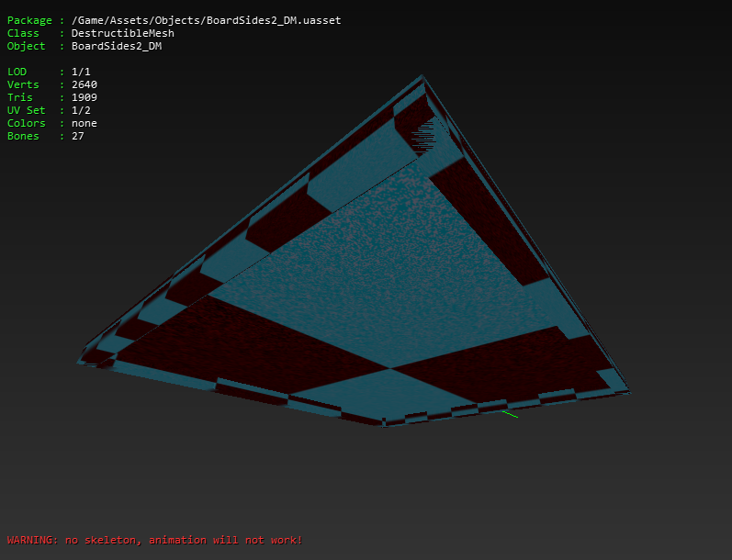This screenshot has width=732, height=560.
Task: Click the small green axis marker
Action: pos(510,414)
